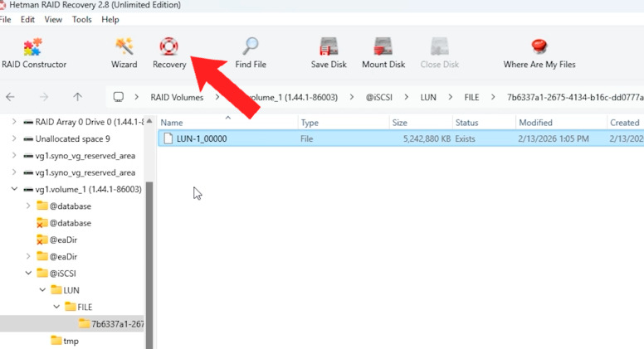644x349 pixels.
Task: Expand the existing @eaDir folder
Action: [x=28, y=256]
